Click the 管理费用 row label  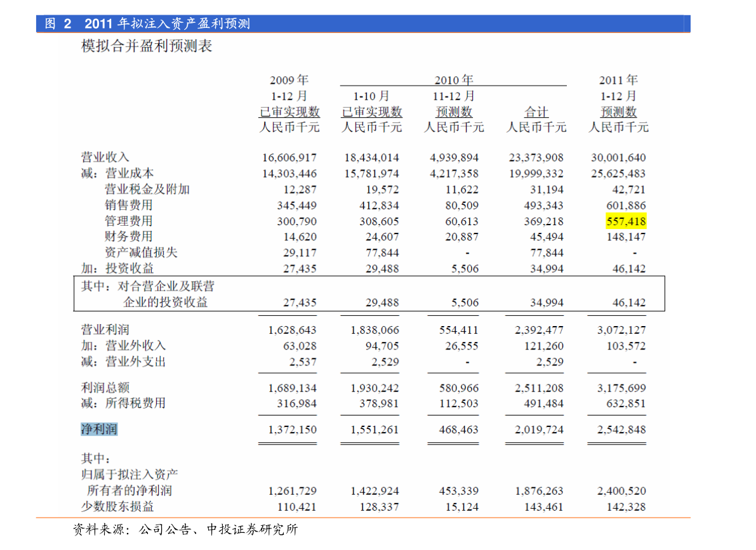click(129, 221)
